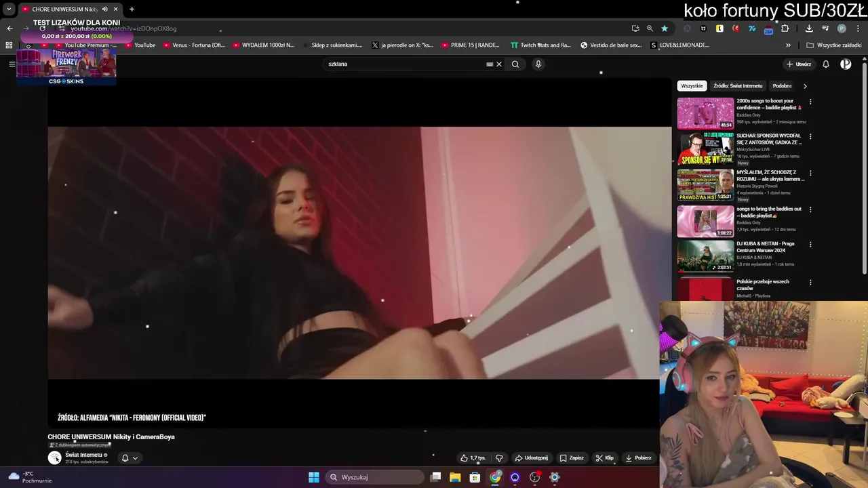868x488 pixels.
Task: Open options for MYŚLAŁEM, ŻE SCHODZĘ video
Action: tap(810, 173)
